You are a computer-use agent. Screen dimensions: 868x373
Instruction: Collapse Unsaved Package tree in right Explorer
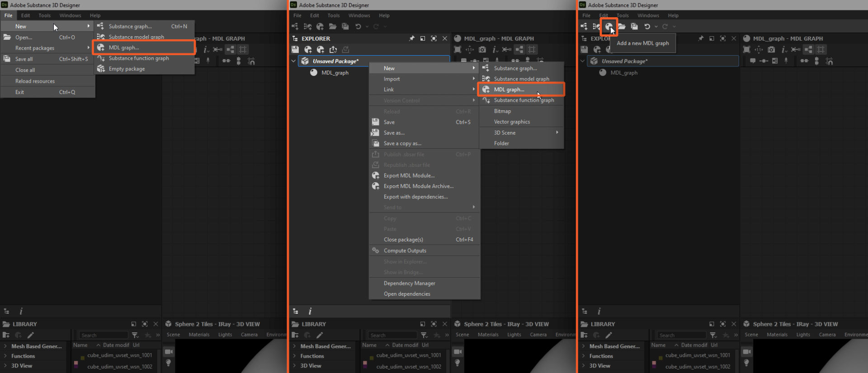click(x=582, y=61)
